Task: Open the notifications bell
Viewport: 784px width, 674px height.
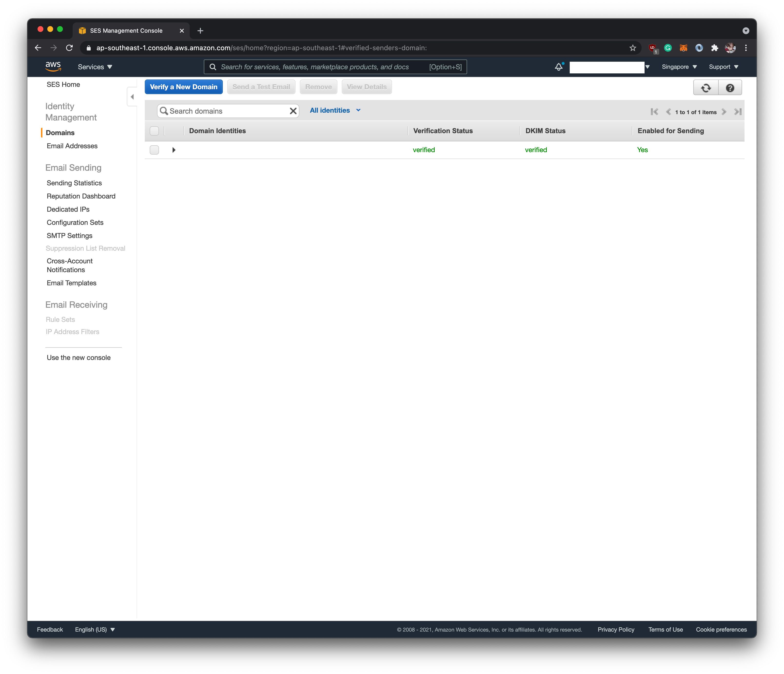Action: click(x=559, y=67)
